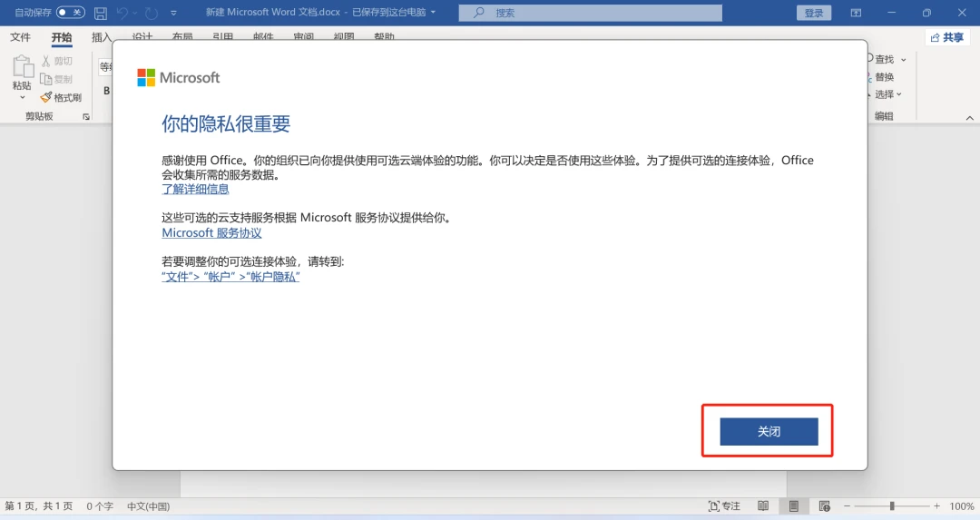Expand the Customize Quick Access Toolbar arrow
The image size is (980, 520).
point(173,13)
